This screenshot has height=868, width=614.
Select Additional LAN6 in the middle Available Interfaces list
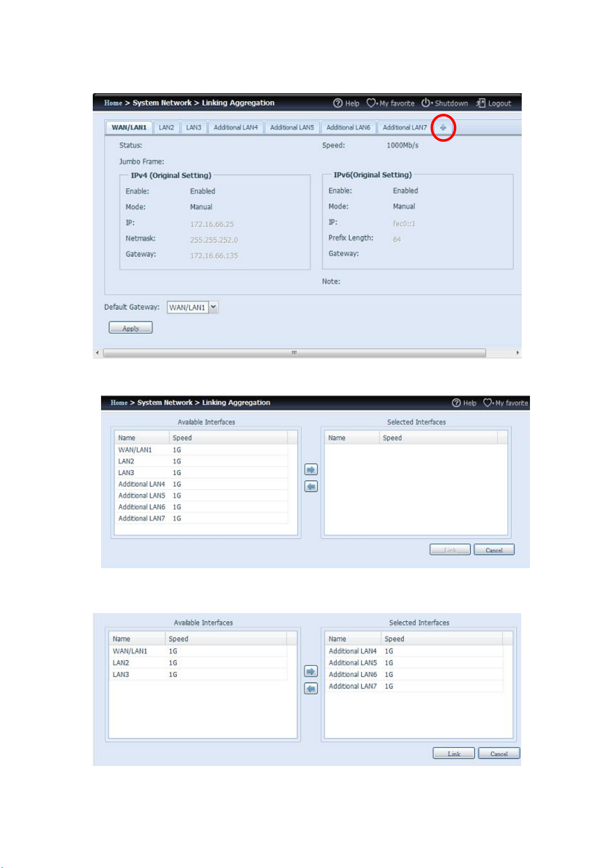(x=201, y=507)
